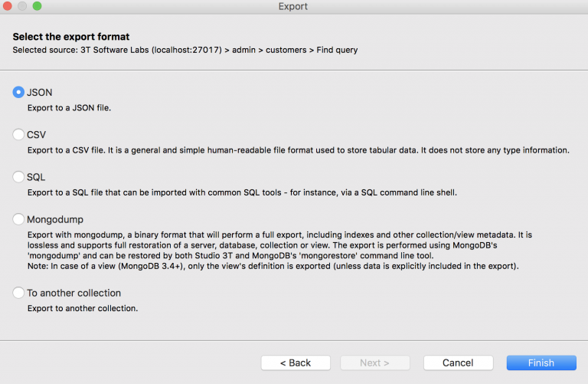
Task: Pick the SQL export option
Action: tap(19, 177)
